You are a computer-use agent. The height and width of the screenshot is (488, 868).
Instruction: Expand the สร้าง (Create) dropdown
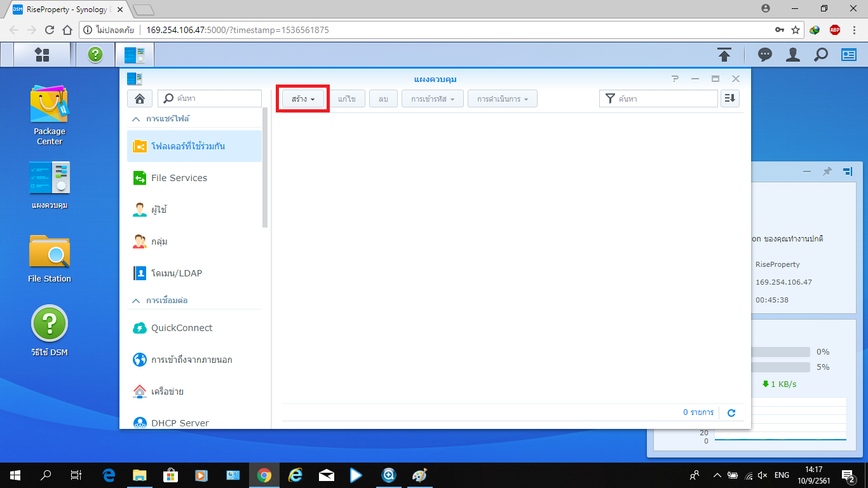[303, 99]
